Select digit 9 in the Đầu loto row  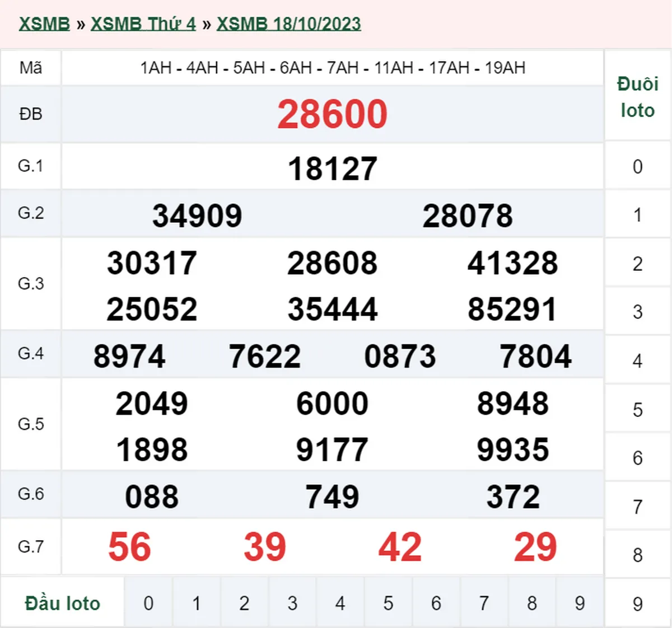(x=580, y=603)
